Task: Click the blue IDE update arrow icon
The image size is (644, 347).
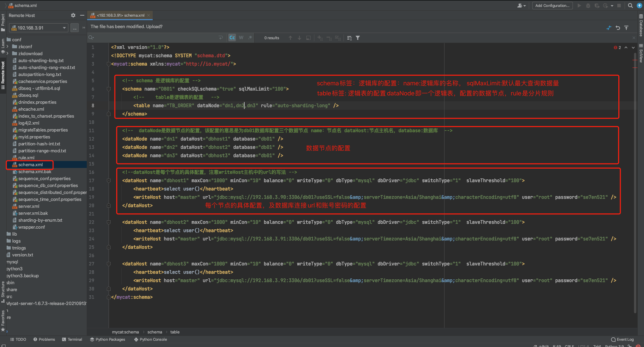Action: click(639, 6)
